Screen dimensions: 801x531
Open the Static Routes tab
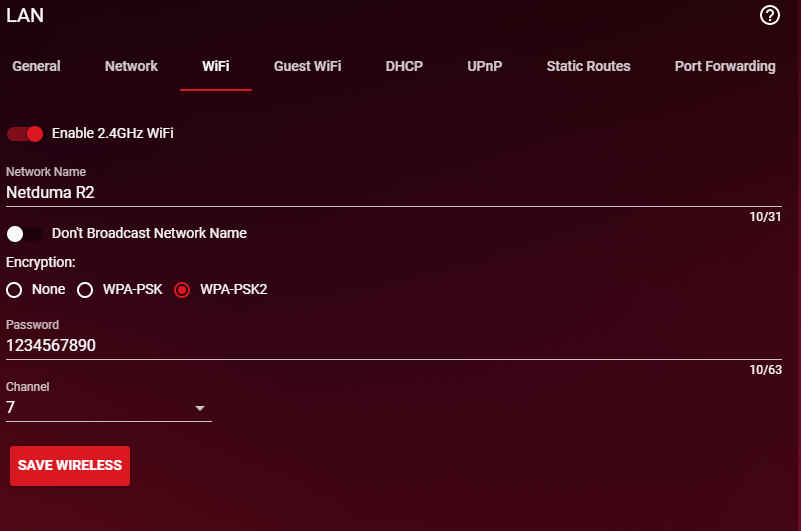(x=588, y=66)
